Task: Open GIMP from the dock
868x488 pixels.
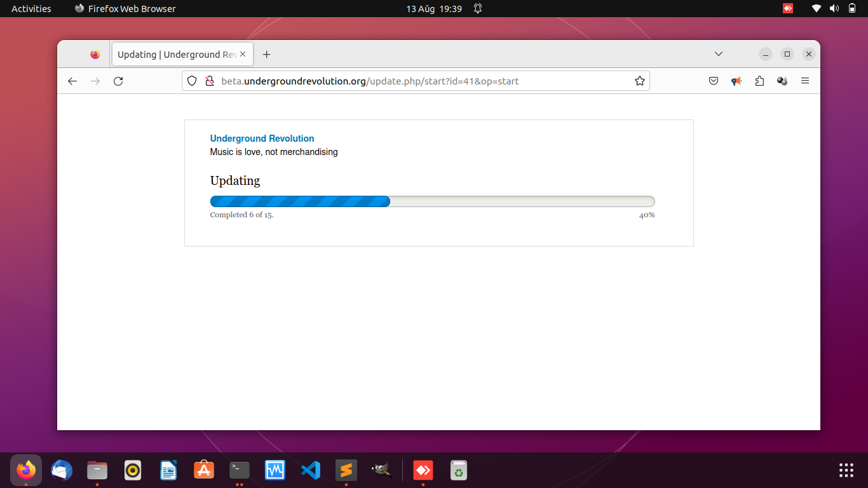Action: 382,470
